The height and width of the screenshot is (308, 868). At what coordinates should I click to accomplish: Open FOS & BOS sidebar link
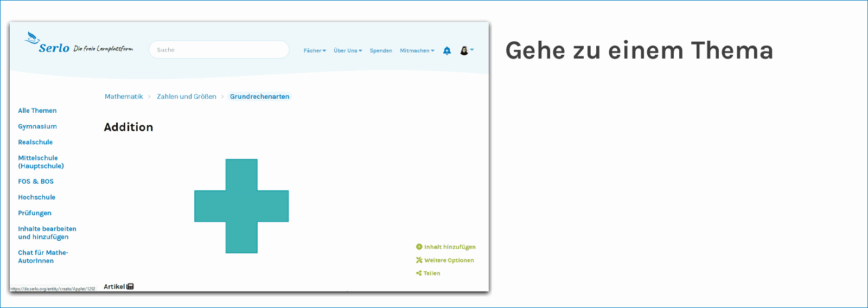(x=36, y=182)
